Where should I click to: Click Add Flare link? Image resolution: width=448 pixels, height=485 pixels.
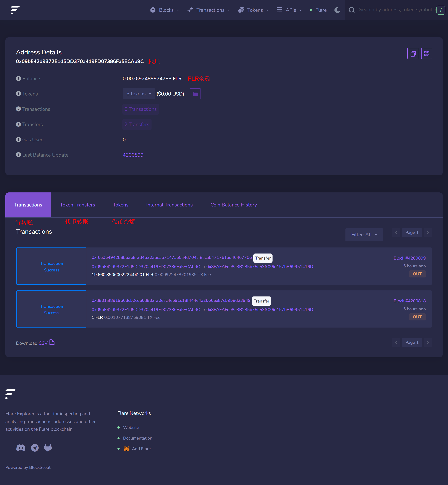(x=141, y=449)
